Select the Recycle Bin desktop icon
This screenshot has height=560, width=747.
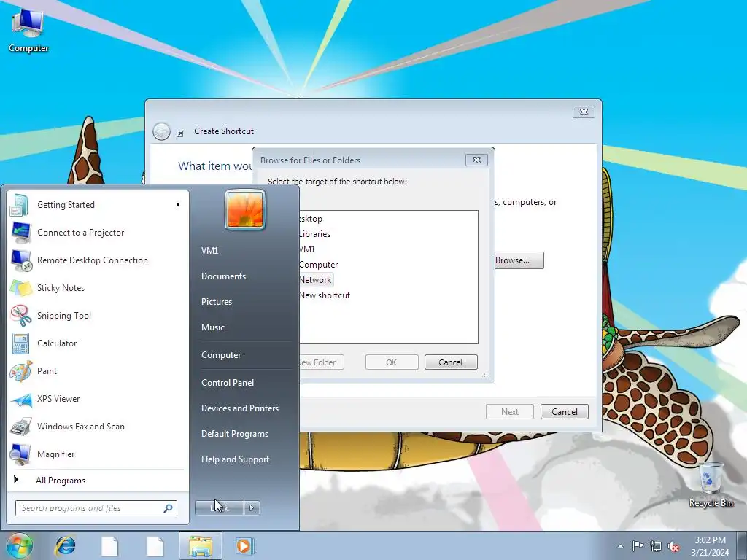711,484
